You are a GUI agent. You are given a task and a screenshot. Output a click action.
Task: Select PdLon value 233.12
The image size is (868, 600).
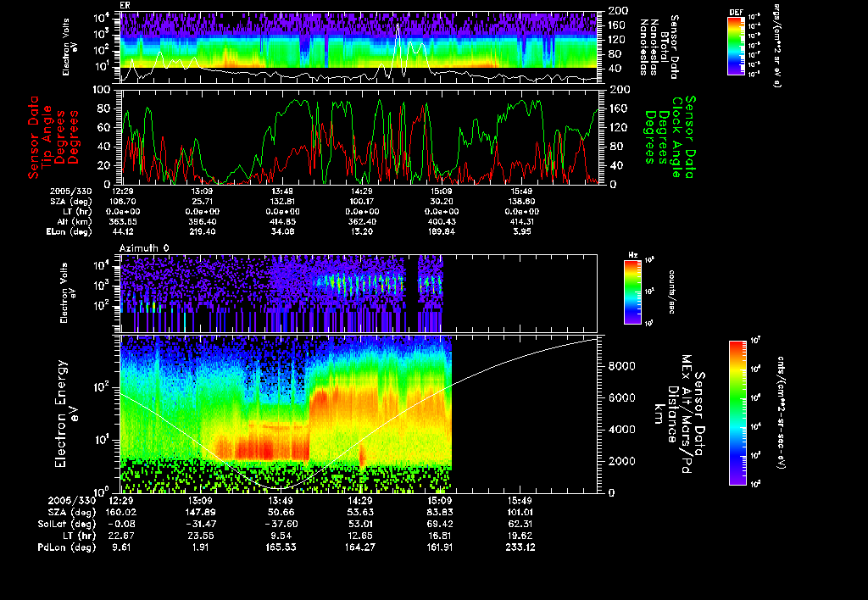click(x=520, y=547)
